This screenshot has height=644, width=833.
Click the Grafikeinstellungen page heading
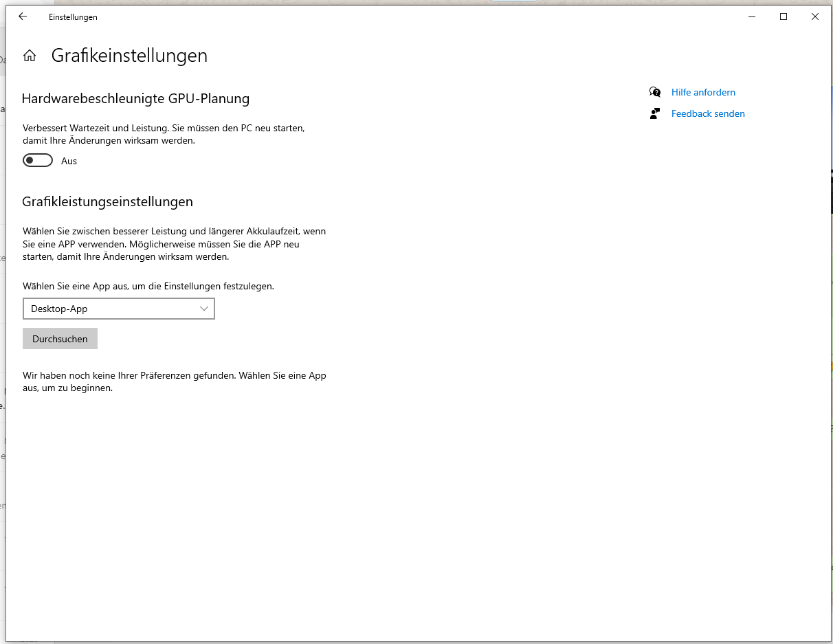click(x=129, y=56)
